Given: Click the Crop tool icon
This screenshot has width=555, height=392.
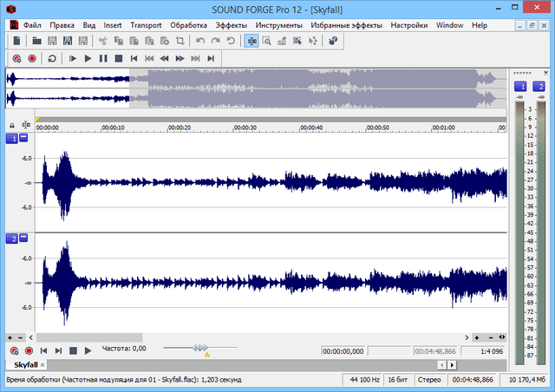Looking at the screenshot, I should click(x=180, y=41).
